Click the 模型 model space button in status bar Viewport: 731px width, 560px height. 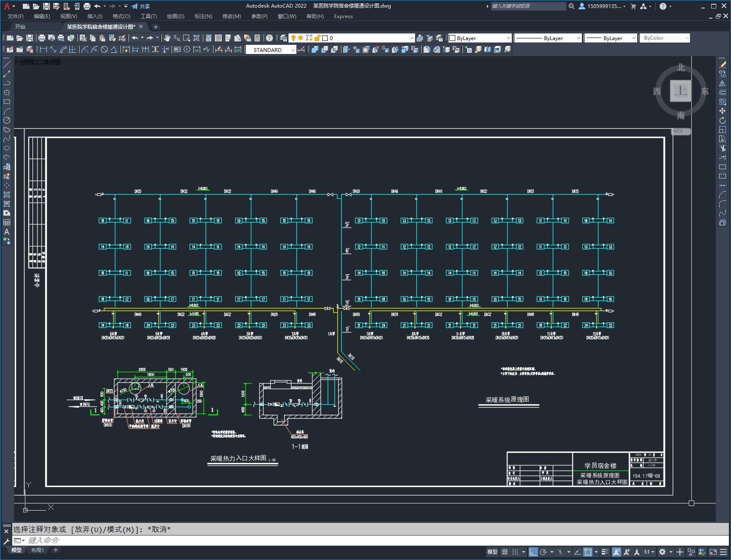pyautogui.click(x=492, y=552)
